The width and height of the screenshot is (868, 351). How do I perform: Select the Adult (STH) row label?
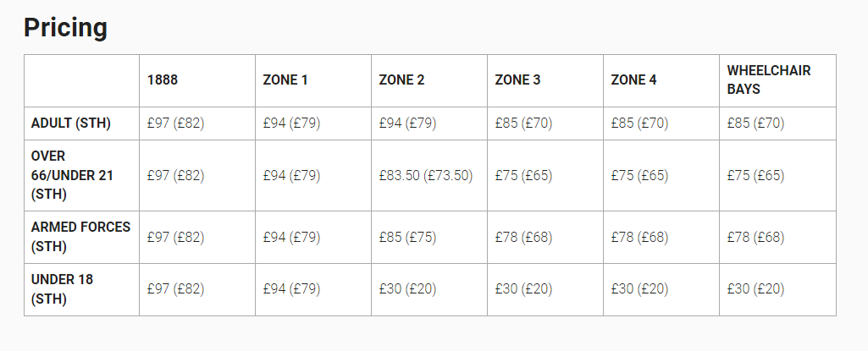point(71,123)
